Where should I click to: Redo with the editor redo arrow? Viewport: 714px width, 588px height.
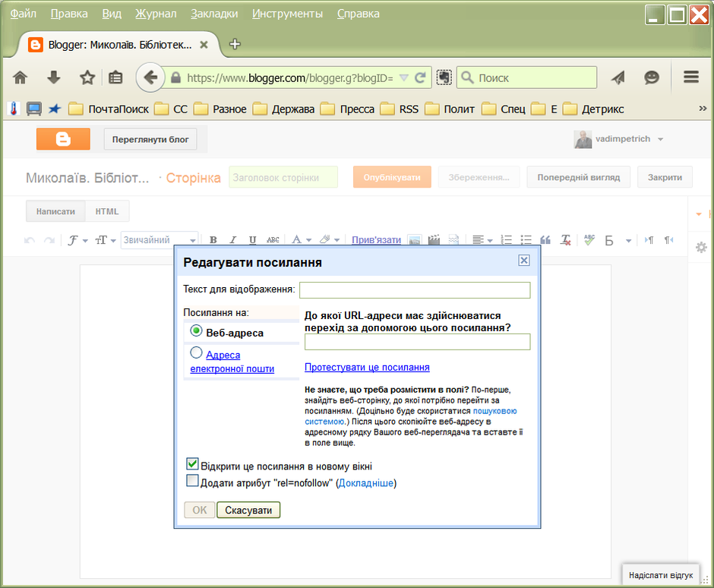pos(49,240)
